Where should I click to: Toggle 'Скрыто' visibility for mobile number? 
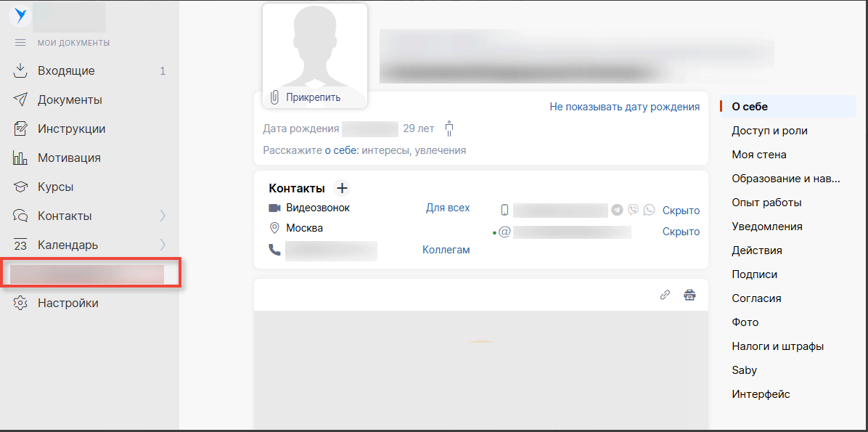coord(681,211)
